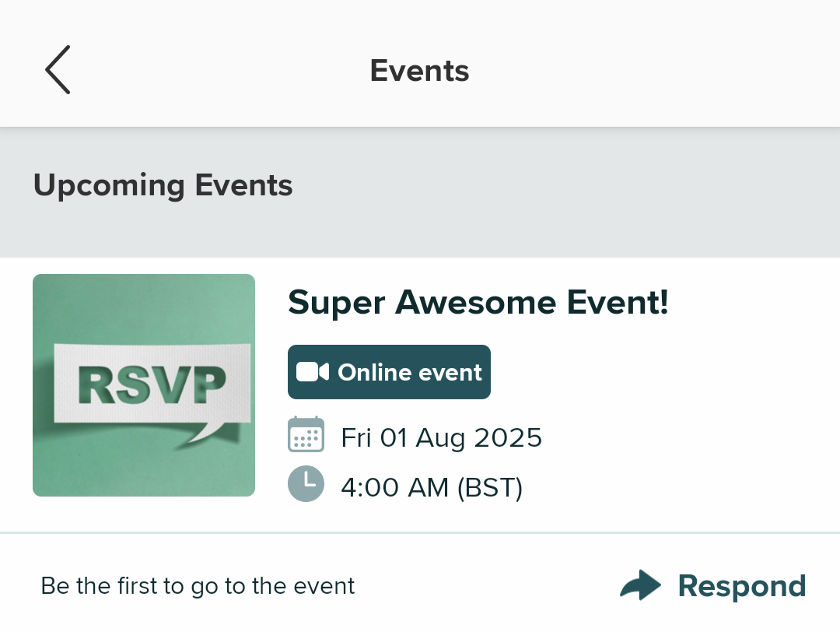Select the date Fri 01 Aug 2025
The image size is (840, 632).
coord(441,437)
